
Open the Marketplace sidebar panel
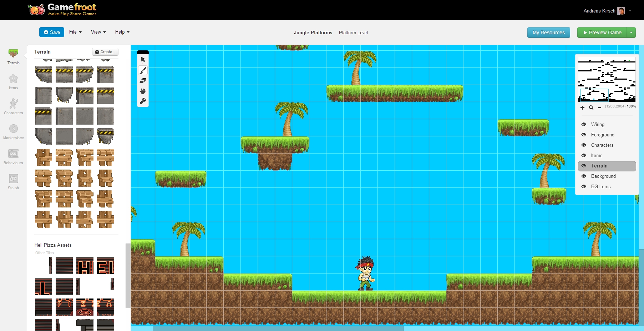pos(13,132)
